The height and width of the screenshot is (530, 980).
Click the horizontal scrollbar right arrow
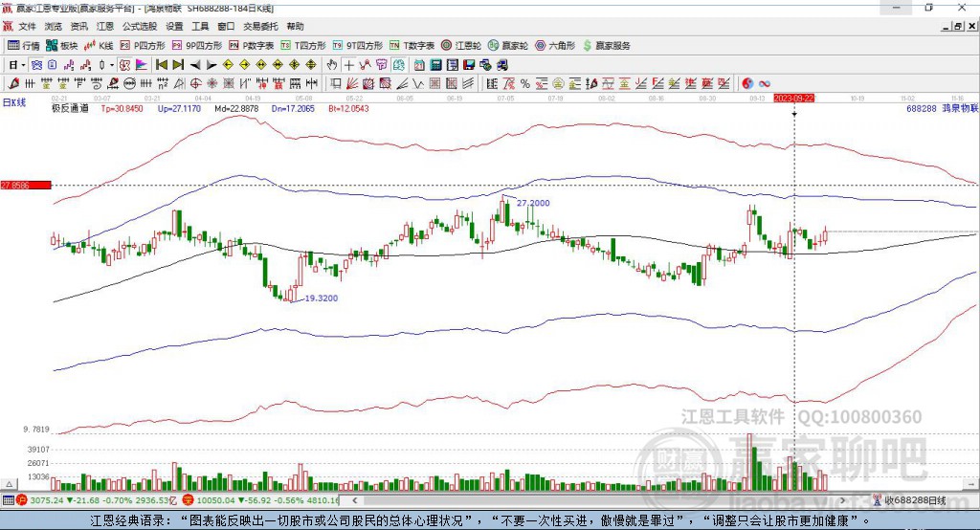(842, 500)
